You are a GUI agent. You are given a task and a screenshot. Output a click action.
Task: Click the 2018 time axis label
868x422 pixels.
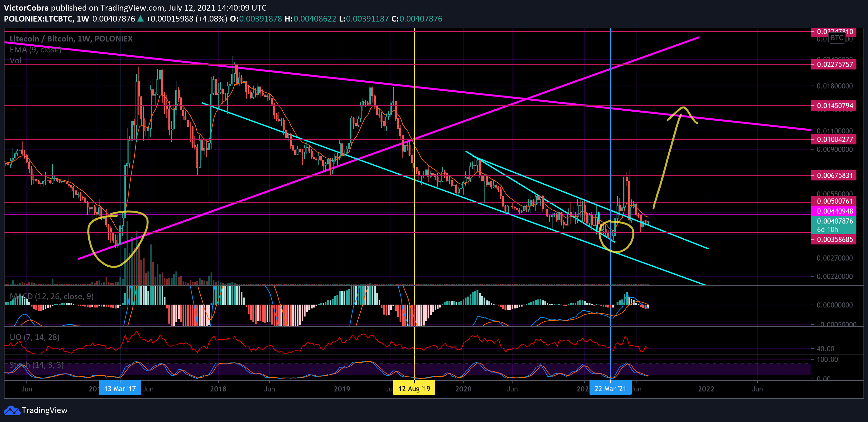click(218, 389)
